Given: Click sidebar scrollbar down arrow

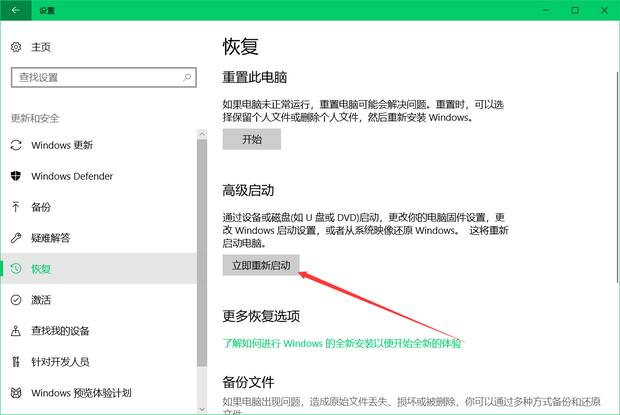Looking at the screenshot, I should [x=202, y=409].
